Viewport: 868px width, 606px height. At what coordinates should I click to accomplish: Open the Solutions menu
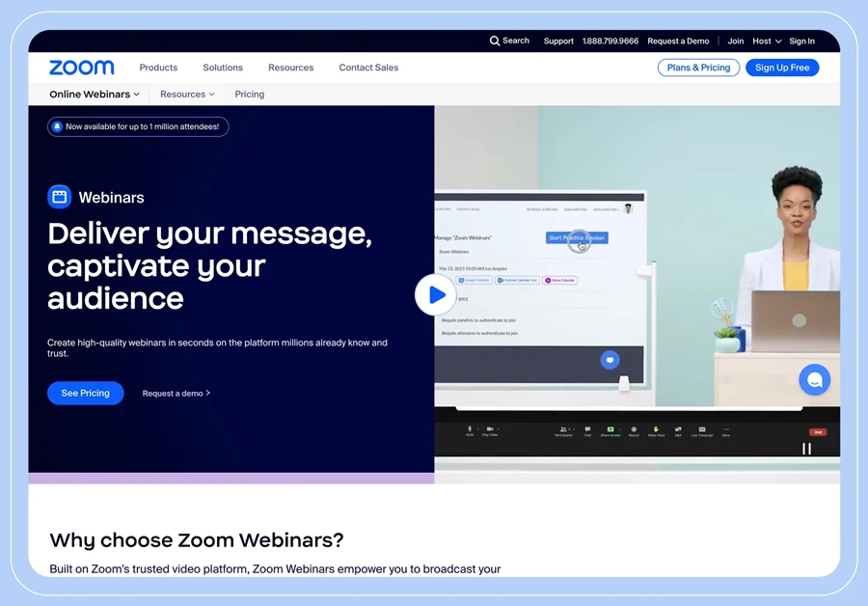223,68
